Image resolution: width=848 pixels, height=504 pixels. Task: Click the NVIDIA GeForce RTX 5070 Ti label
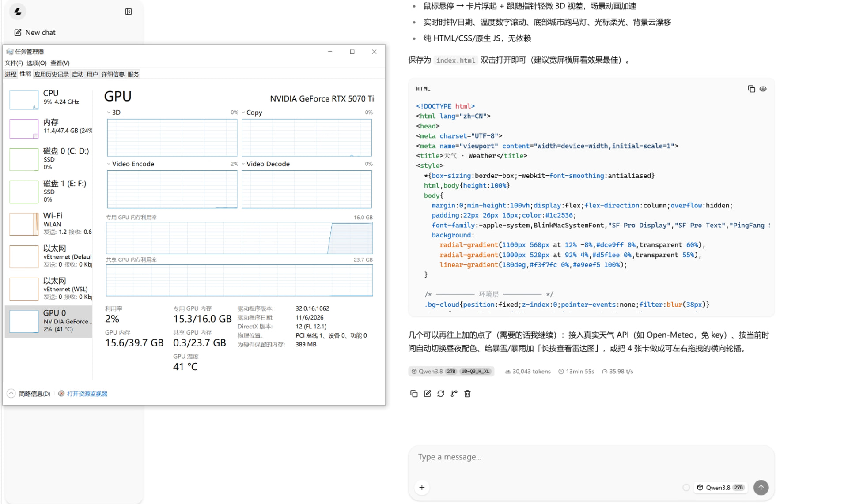pos(322,98)
